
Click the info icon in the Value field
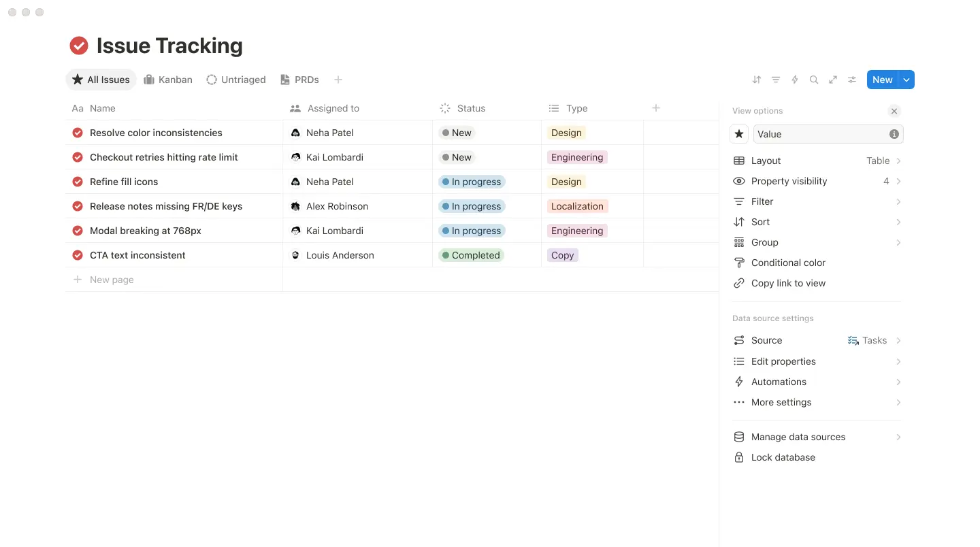point(894,134)
